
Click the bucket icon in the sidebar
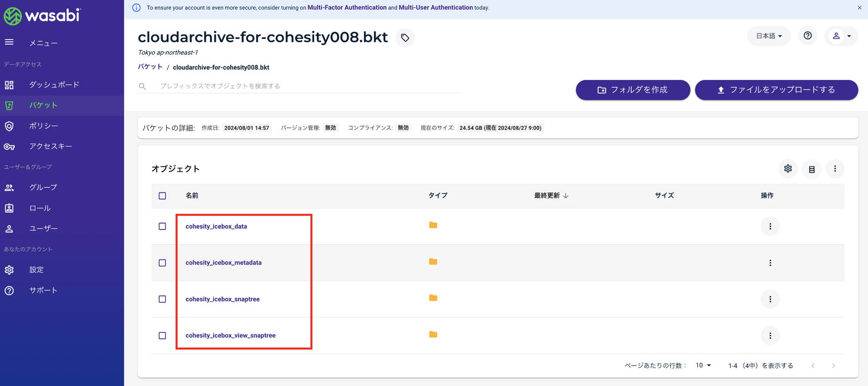pos(9,105)
